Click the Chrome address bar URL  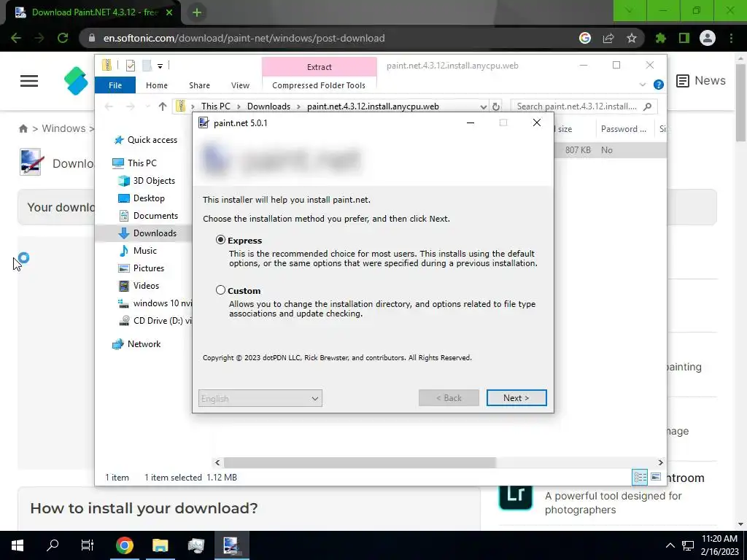244,38
